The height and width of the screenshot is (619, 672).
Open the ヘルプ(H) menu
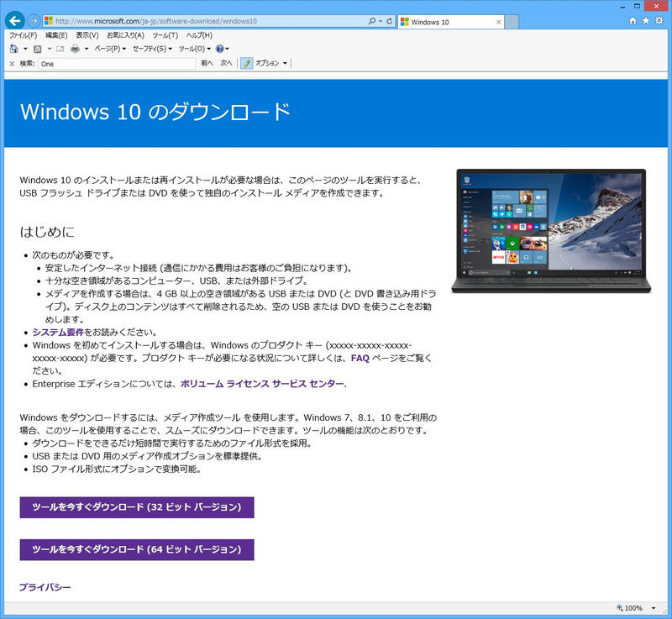pyautogui.click(x=199, y=35)
